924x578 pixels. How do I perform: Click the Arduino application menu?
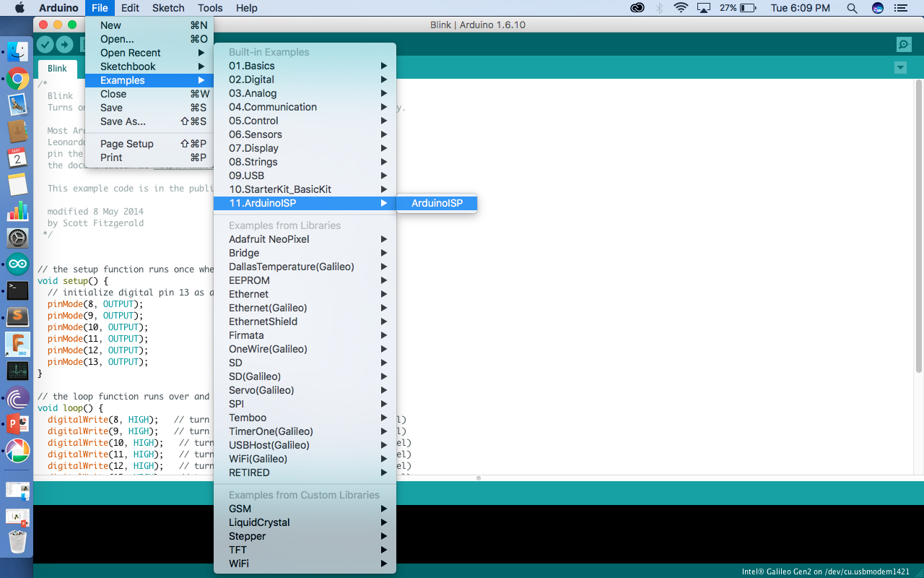tap(58, 8)
